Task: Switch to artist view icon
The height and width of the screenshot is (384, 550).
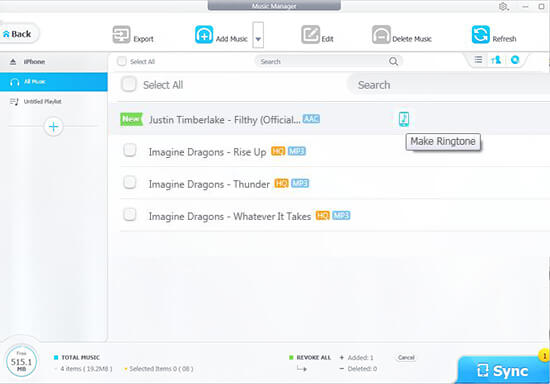Action: [496, 60]
